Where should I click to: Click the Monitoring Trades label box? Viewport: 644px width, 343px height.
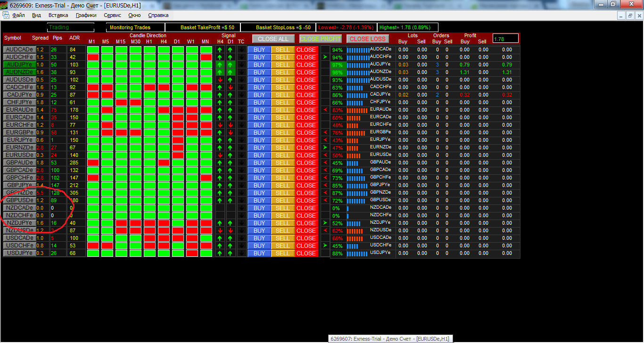(x=135, y=27)
